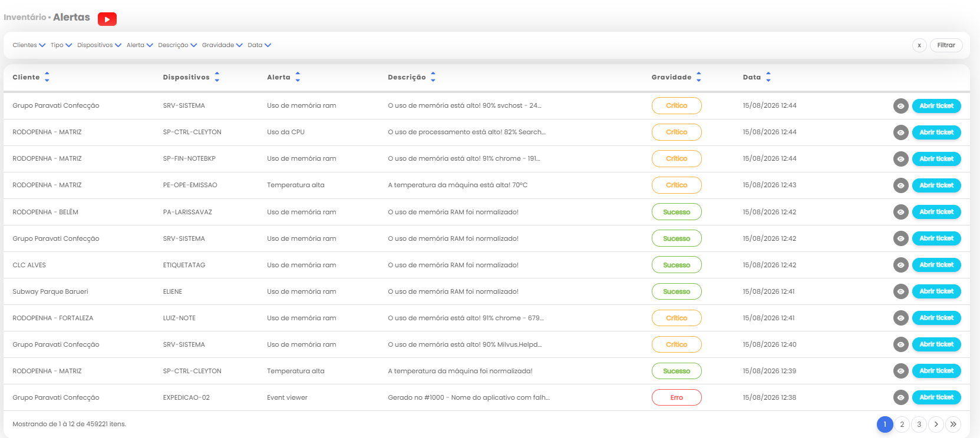View details of PE-OPE-EMISSAO alert

tap(900, 185)
